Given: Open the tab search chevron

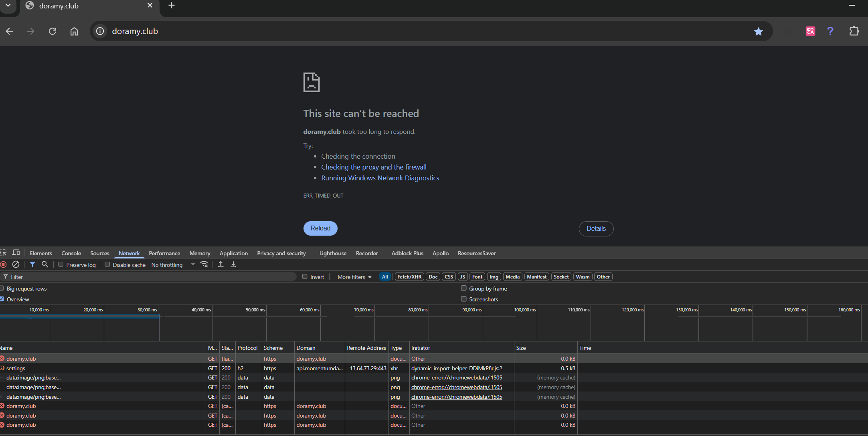Looking at the screenshot, I should (x=8, y=6).
